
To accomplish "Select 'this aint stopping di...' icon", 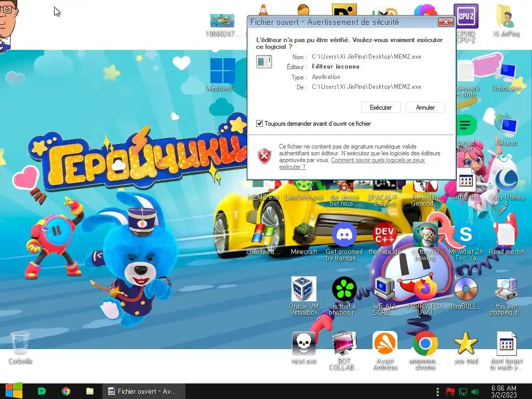I will click(506, 295).
